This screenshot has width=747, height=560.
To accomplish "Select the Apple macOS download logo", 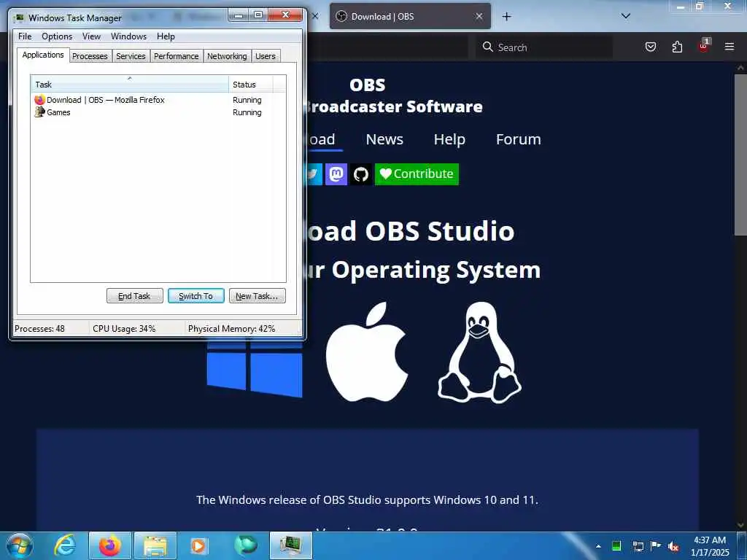I will click(x=367, y=351).
